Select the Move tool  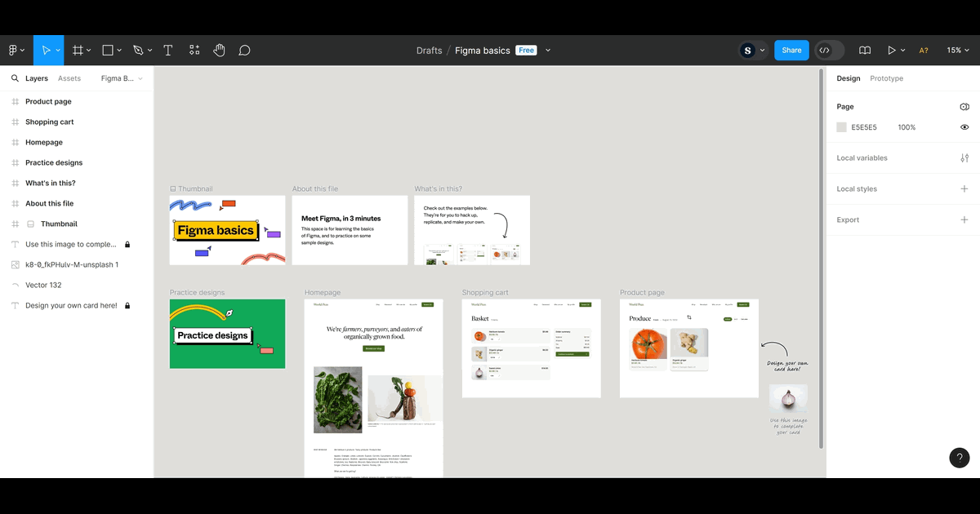46,51
